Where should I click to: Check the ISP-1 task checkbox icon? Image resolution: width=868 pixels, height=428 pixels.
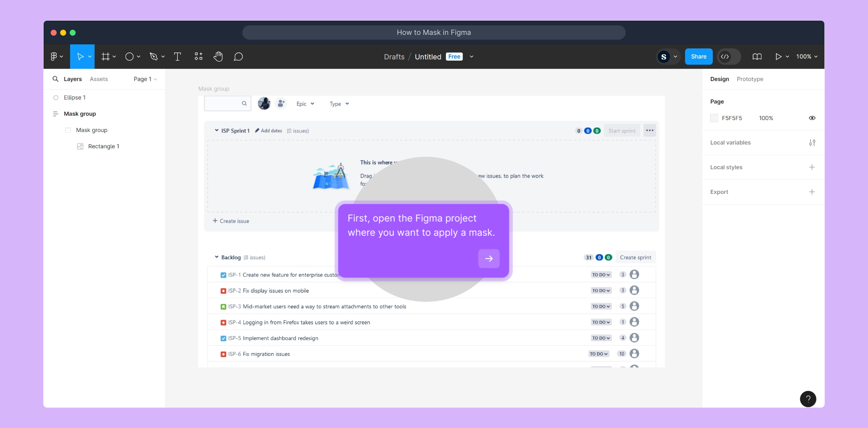pyautogui.click(x=223, y=275)
